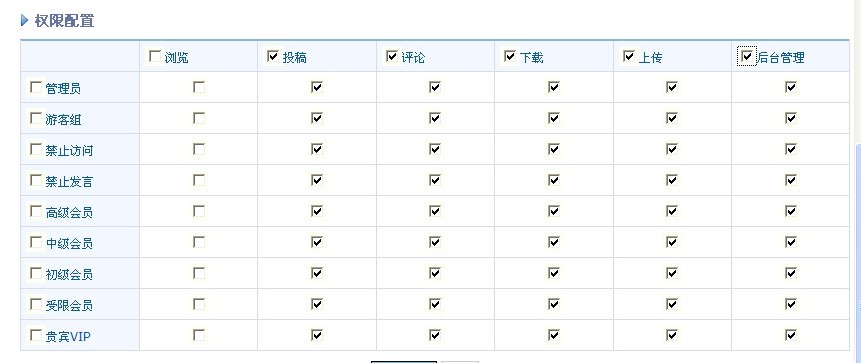Disable 评论 permission for 禁止发言
Image resolution: width=861 pixels, height=363 pixels.
point(435,180)
